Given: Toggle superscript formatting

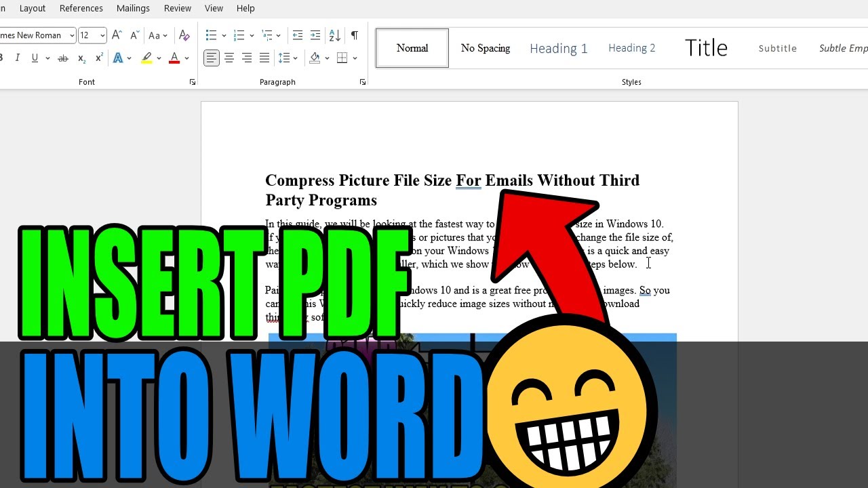Looking at the screenshot, I should 99,58.
